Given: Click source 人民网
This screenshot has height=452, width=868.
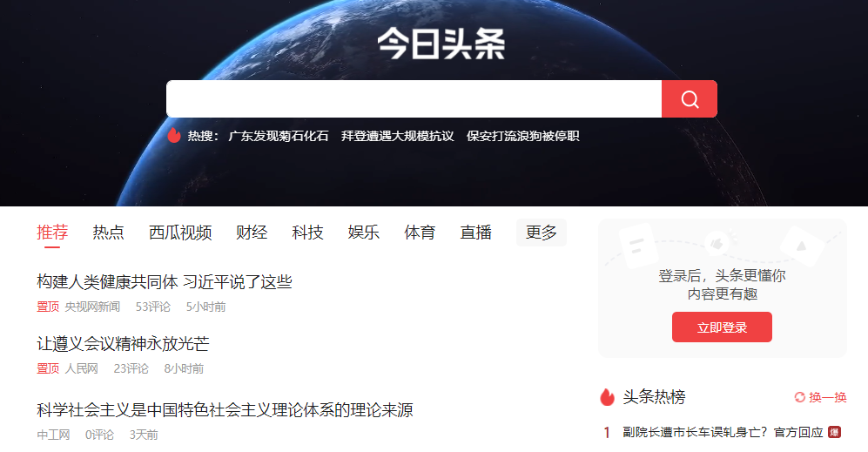Looking at the screenshot, I should tap(81, 369).
